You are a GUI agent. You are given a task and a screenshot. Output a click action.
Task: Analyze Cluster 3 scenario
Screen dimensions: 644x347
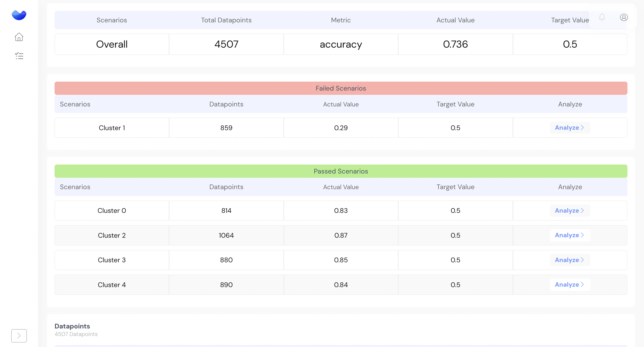click(570, 260)
